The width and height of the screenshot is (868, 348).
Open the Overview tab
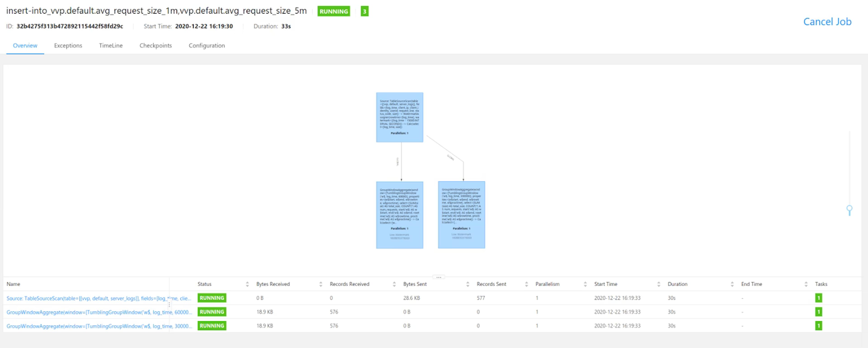tap(25, 45)
